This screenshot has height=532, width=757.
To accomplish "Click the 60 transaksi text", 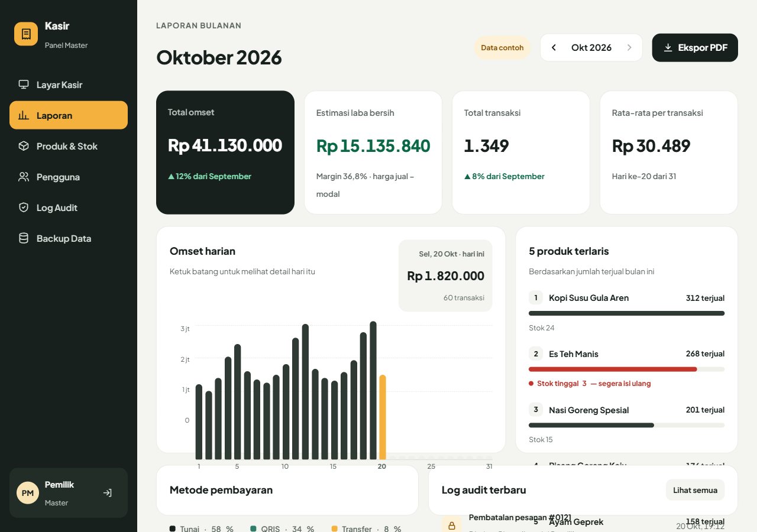I will pyautogui.click(x=464, y=297).
